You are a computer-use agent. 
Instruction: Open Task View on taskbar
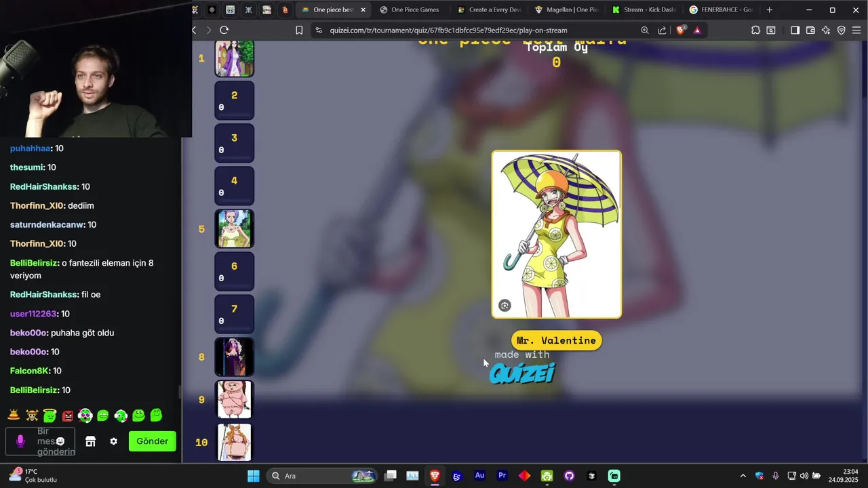pos(390,476)
